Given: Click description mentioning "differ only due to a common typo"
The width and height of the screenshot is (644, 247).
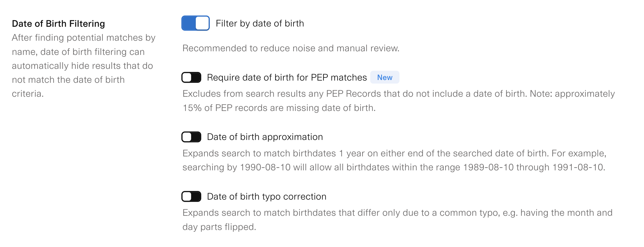Looking at the screenshot, I should [397, 213].
